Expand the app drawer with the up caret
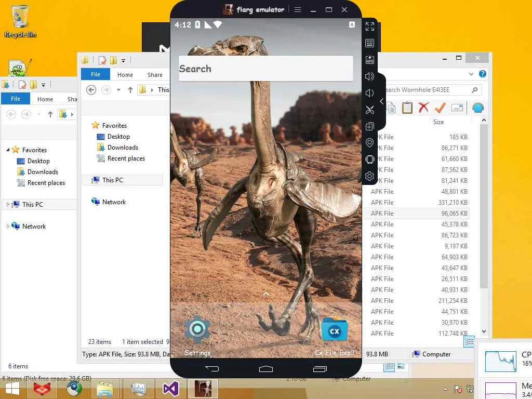Viewport: 532px width, 399px height. point(266,294)
